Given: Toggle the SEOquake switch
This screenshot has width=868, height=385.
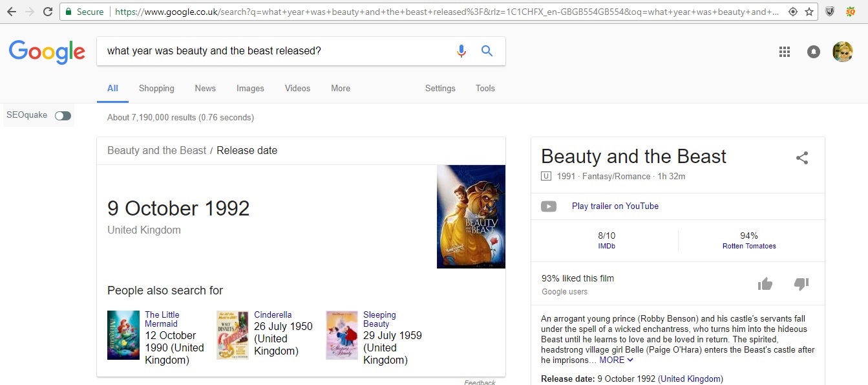Looking at the screenshot, I should point(63,116).
